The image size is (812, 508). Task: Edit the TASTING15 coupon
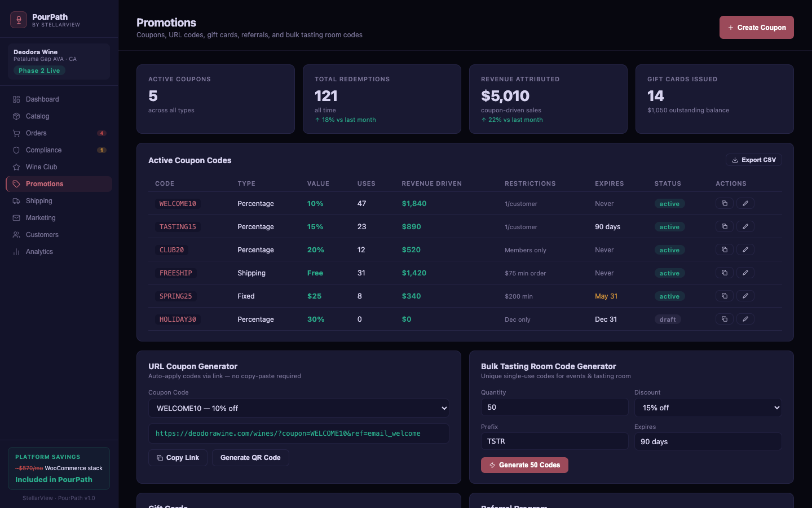745,226
